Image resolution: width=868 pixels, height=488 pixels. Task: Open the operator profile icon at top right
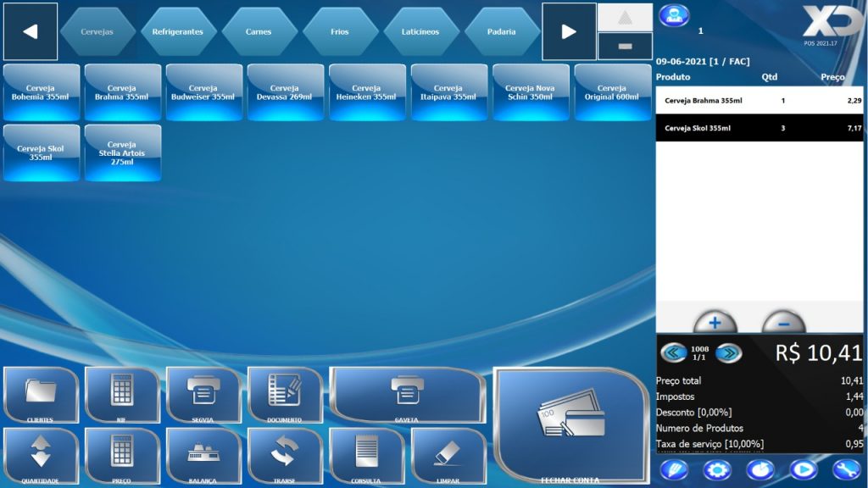(x=674, y=13)
